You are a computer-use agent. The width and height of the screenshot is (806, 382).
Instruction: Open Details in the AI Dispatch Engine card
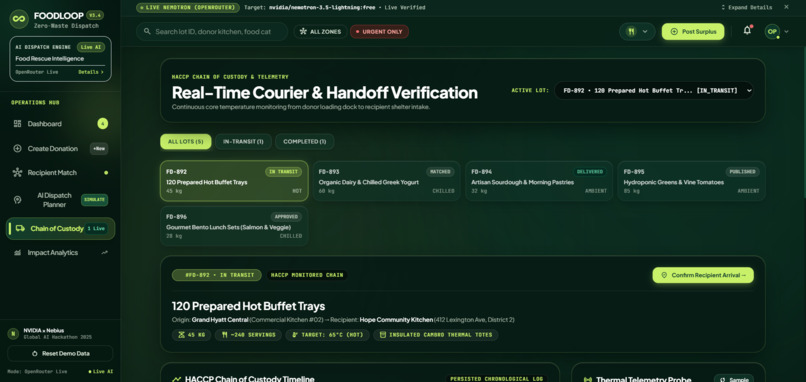click(x=91, y=72)
